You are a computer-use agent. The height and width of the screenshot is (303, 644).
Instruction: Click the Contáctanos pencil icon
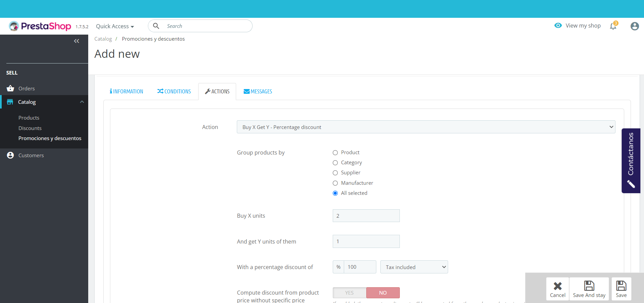point(631,184)
